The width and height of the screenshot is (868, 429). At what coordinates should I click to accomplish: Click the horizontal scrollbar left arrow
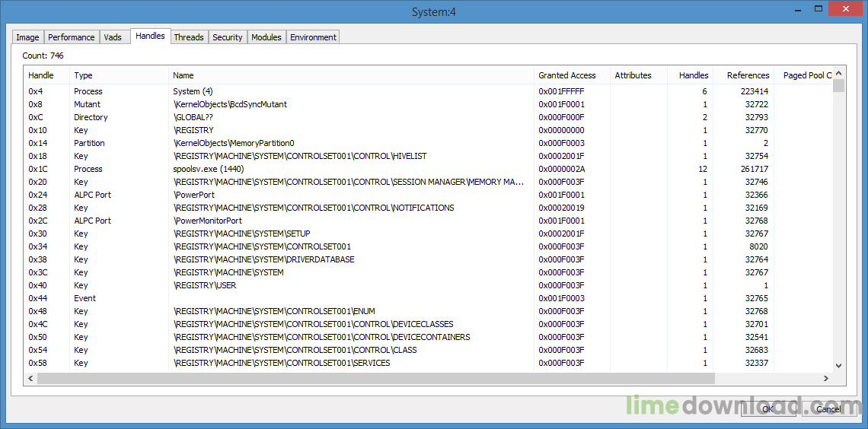[x=30, y=378]
